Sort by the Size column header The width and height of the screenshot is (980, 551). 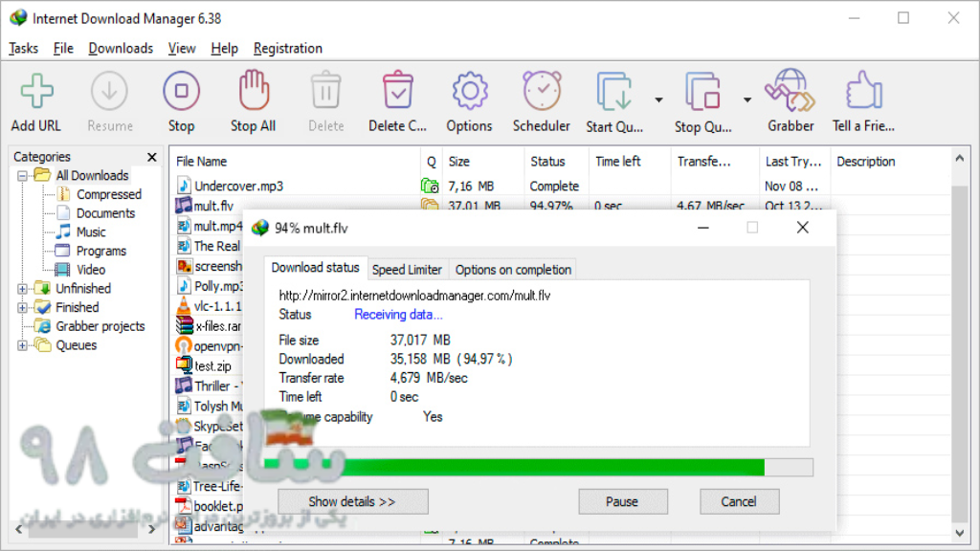click(483, 161)
